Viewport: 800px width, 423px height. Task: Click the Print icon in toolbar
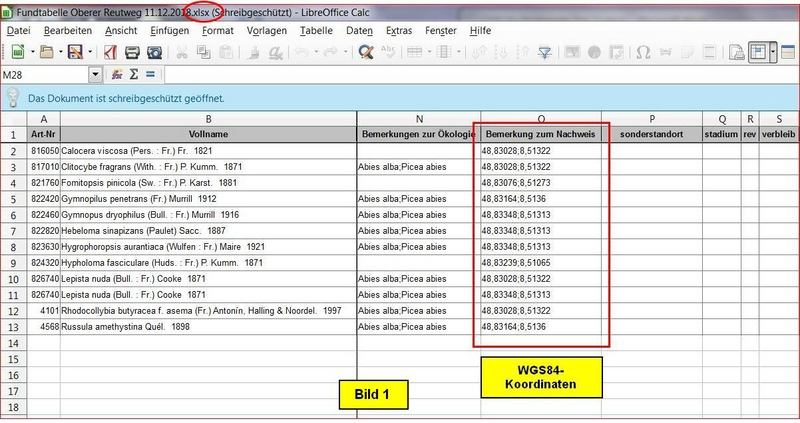pyautogui.click(x=132, y=52)
